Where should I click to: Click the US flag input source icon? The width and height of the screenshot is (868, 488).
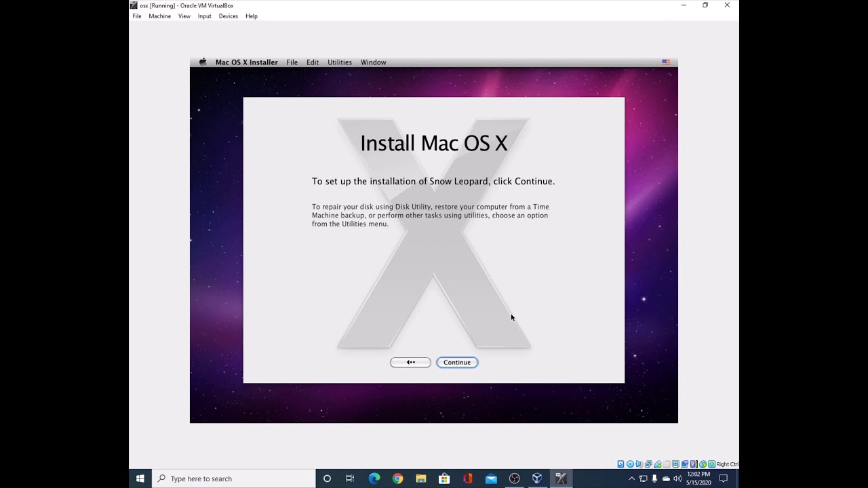(666, 62)
